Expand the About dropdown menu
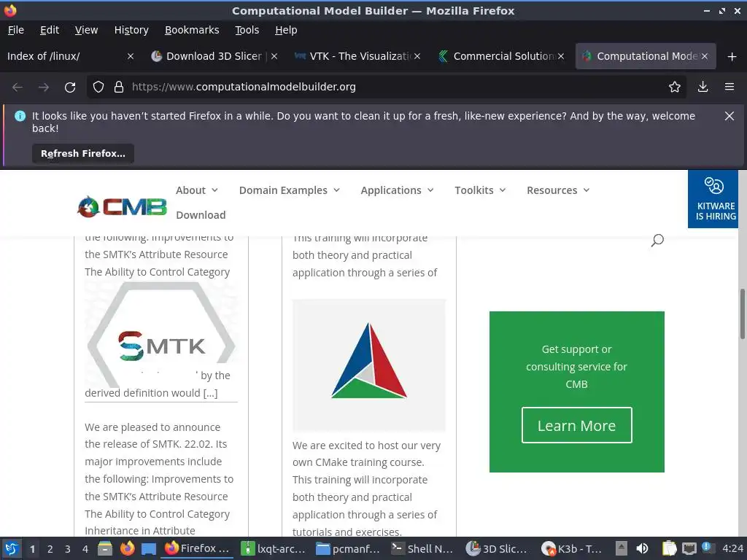This screenshot has height=560, width=747. click(197, 190)
